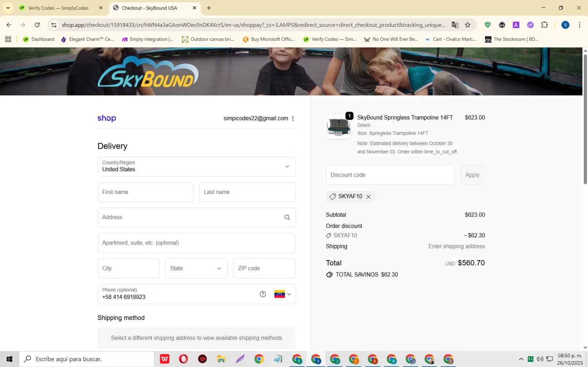Screen dimensions: 588x367
Task: Open the Extensions puzzle menu
Action: click(544, 25)
